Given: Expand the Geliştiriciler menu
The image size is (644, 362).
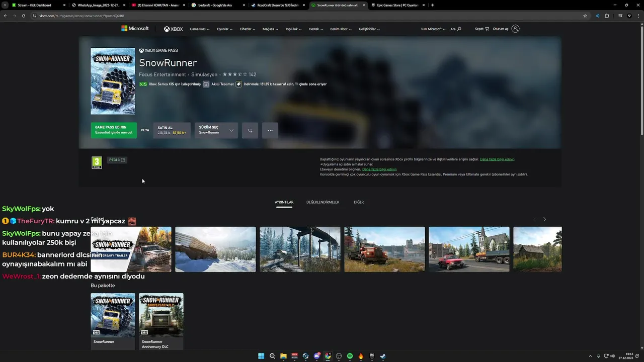Looking at the screenshot, I should 369,29.
